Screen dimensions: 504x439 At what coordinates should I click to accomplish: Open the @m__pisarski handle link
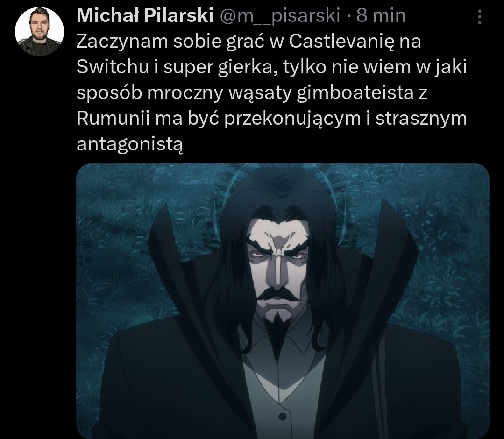[280, 16]
